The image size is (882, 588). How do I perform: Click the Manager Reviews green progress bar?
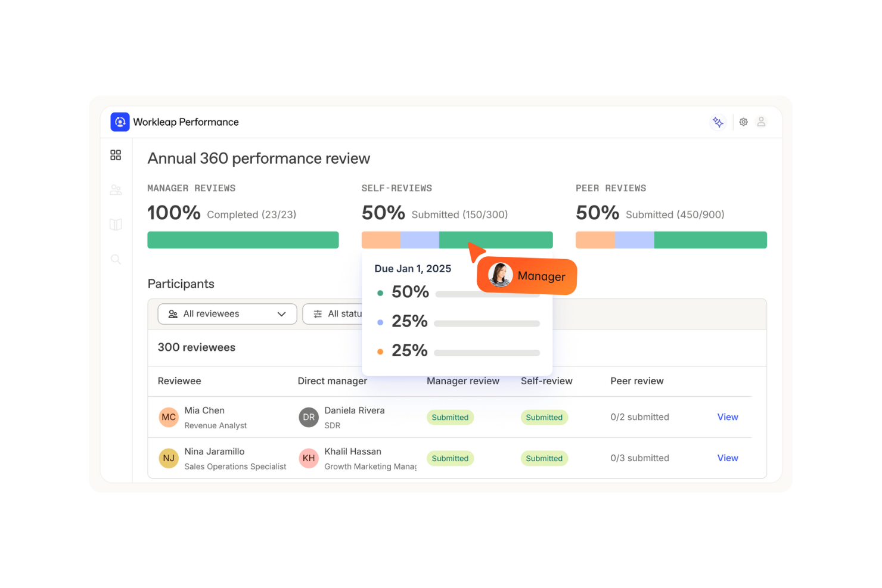point(243,239)
